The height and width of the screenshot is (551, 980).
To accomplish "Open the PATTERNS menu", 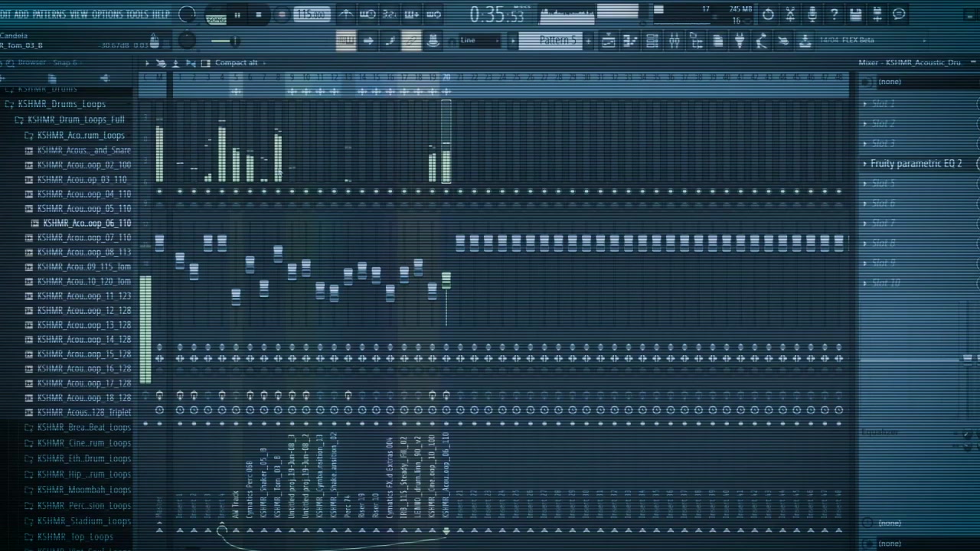I will point(49,15).
